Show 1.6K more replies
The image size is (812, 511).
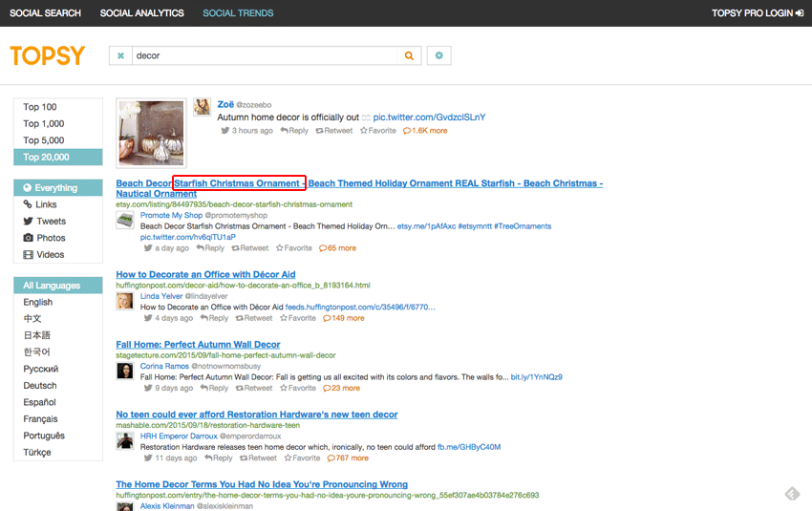click(425, 131)
